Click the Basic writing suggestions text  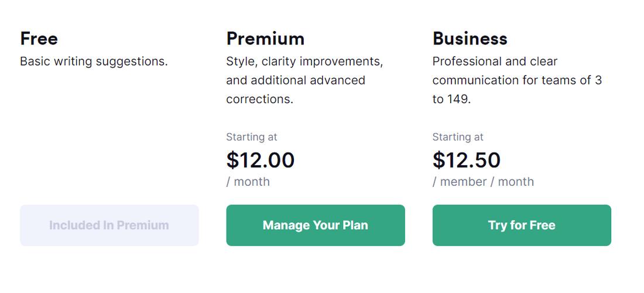coord(94,62)
